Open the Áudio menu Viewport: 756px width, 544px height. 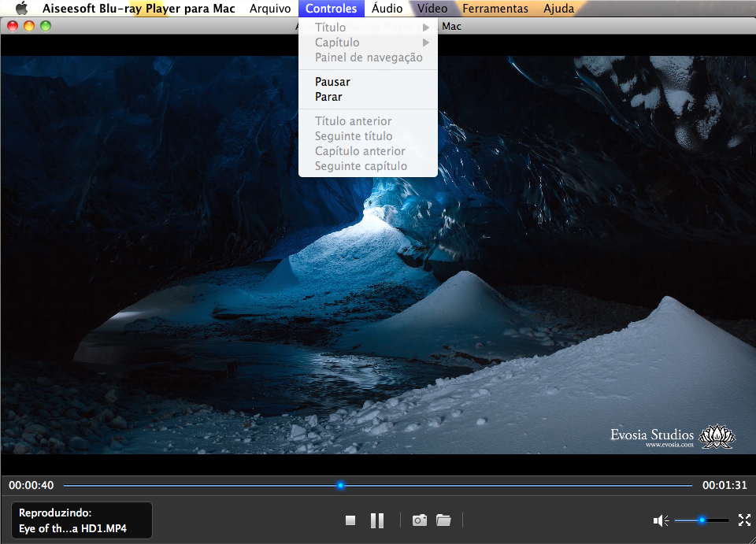[387, 9]
